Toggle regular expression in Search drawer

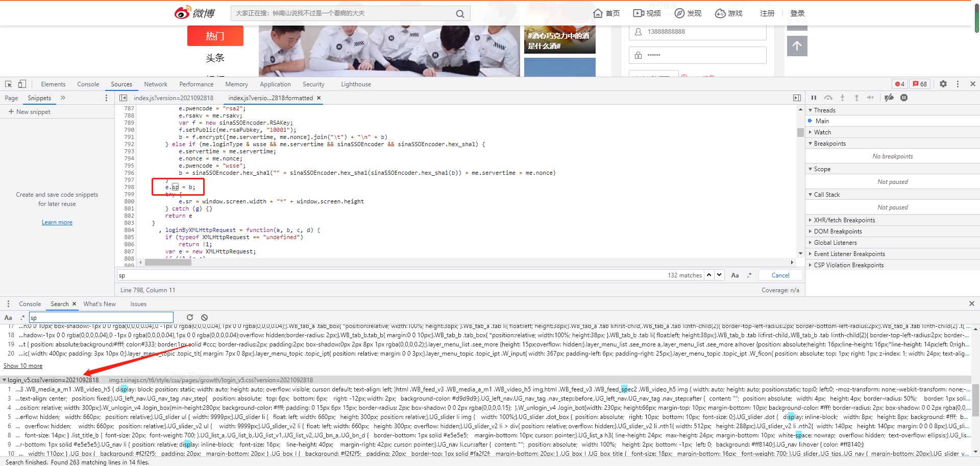point(22,317)
